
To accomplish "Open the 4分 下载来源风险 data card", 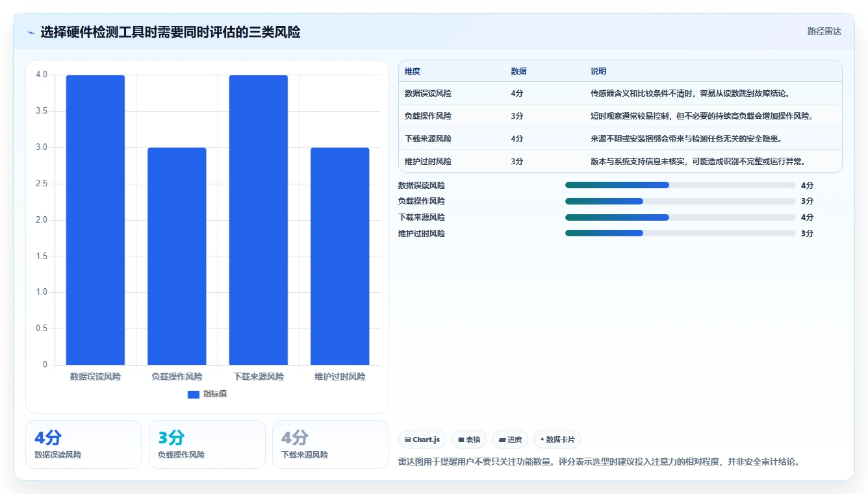I will (331, 444).
